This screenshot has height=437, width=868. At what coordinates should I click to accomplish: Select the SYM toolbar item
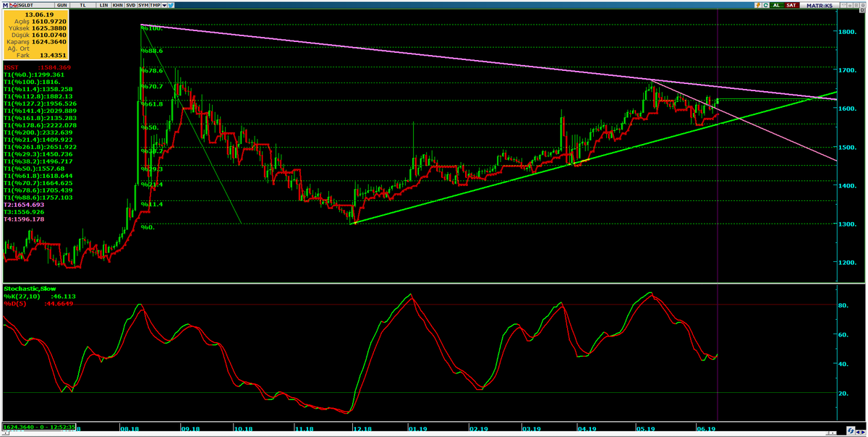click(x=143, y=5)
